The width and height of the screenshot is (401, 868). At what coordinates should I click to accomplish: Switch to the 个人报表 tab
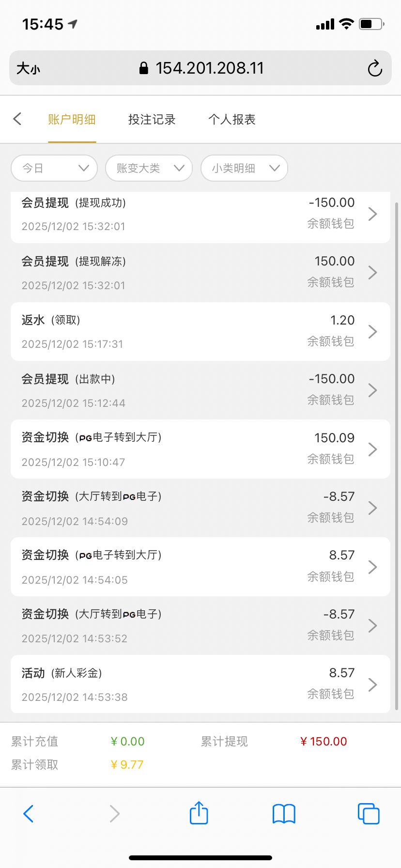(231, 119)
